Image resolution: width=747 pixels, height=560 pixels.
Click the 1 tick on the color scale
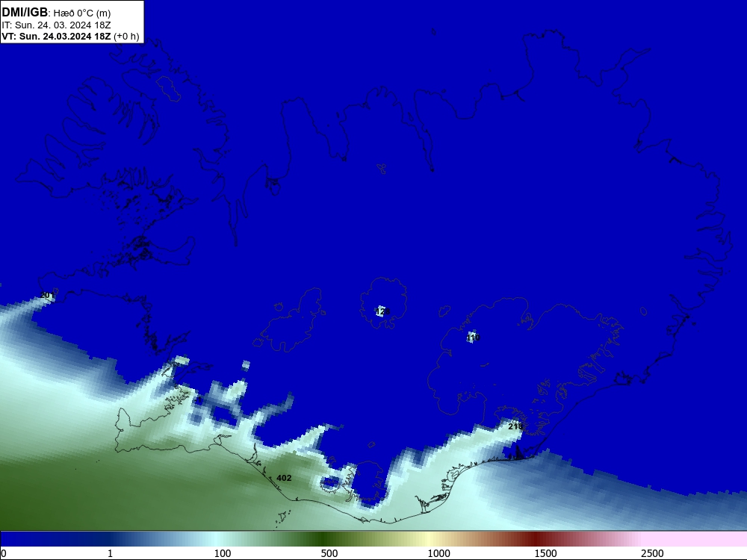coord(110,553)
